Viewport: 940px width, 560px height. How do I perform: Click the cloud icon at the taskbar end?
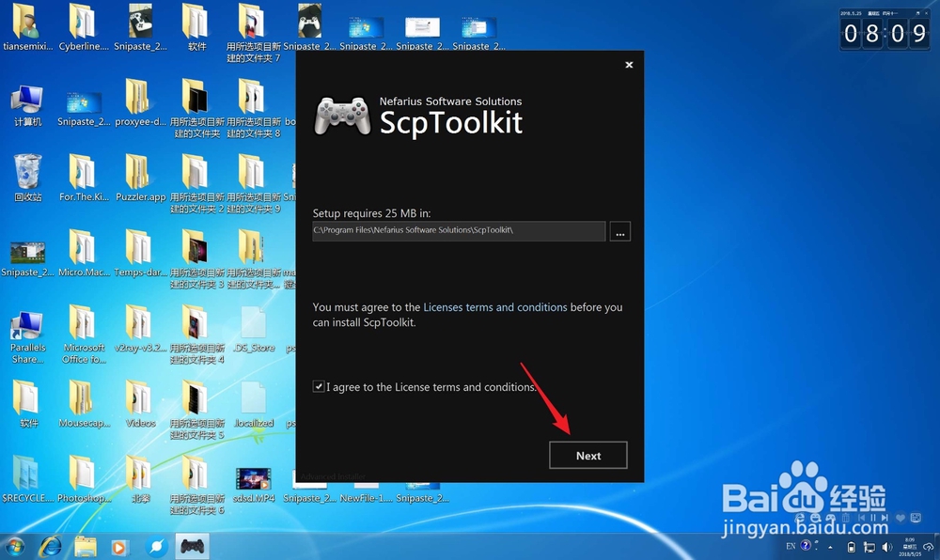pyautogui.click(x=929, y=547)
